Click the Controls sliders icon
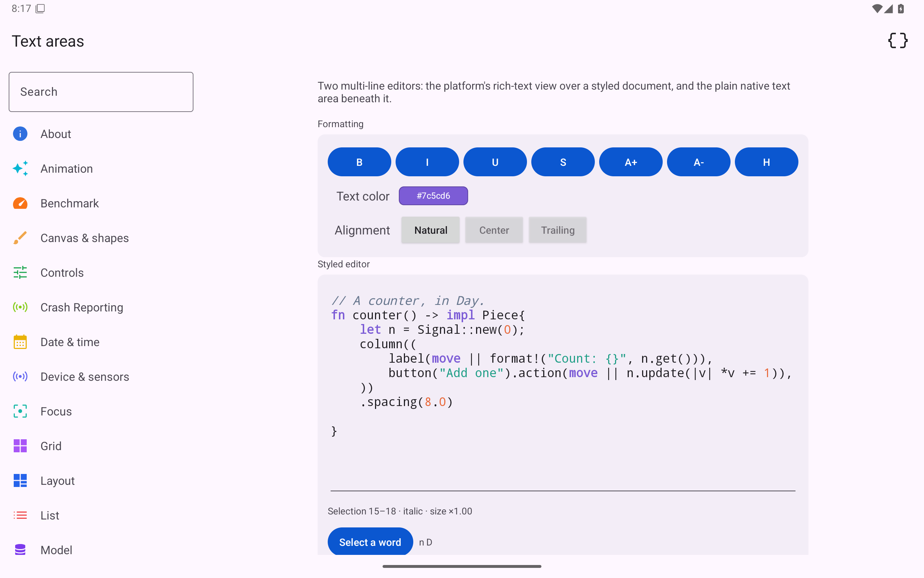Image resolution: width=924 pixels, height=578 pixels. [20, 272]
